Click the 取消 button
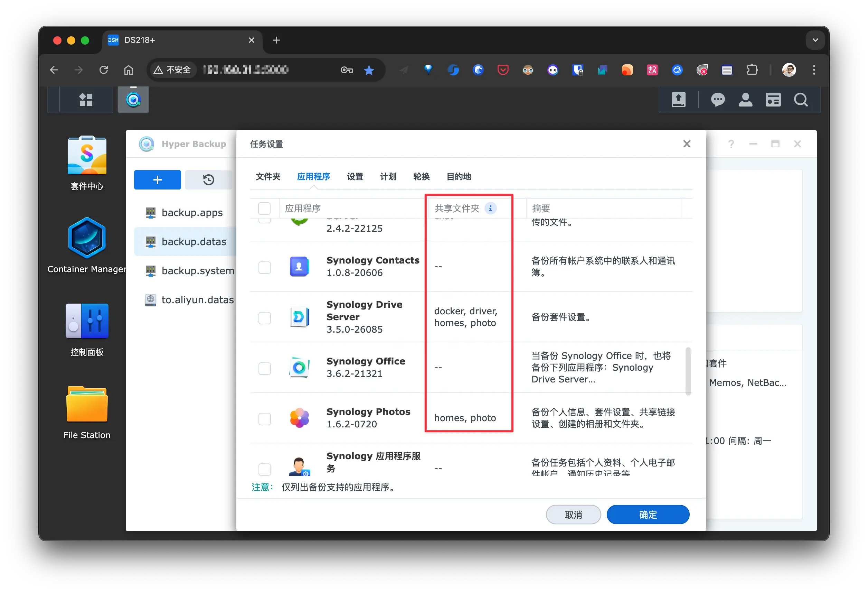The image size is (868, 592). pyautogui.click(x=573, y=515)
